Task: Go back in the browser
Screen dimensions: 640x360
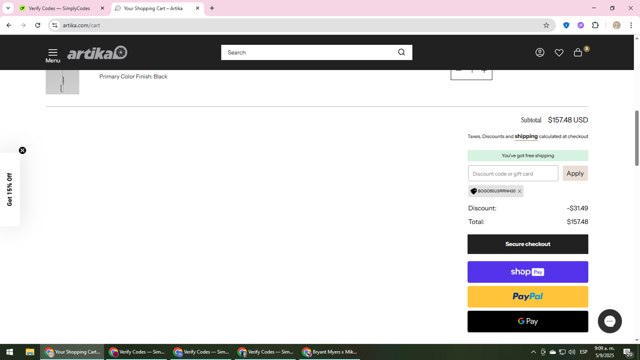Action: click(x=9, y=25)
